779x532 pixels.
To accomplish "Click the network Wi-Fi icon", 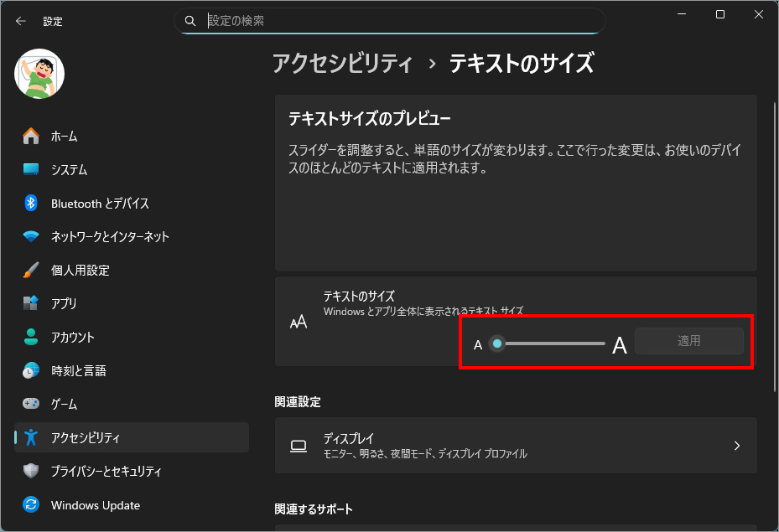I will click(x=31, y=236).
